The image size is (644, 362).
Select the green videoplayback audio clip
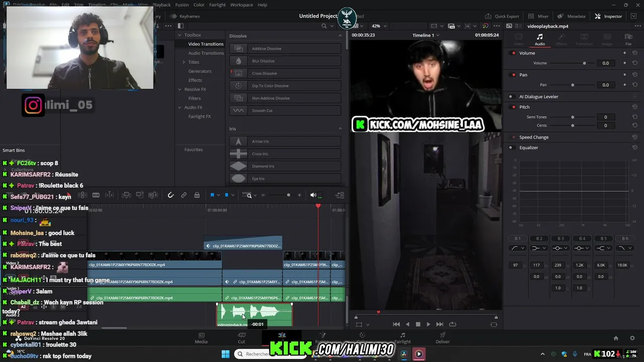pos(255,315)
